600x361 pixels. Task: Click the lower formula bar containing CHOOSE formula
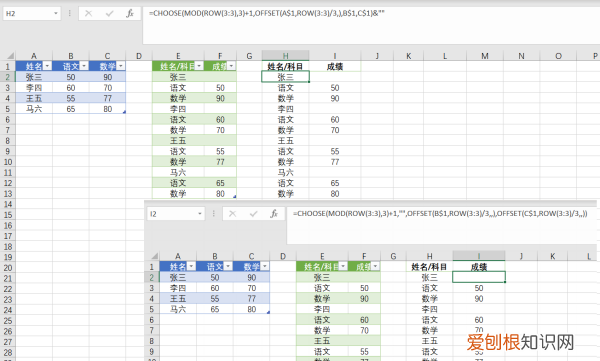(x=442, y=225)
